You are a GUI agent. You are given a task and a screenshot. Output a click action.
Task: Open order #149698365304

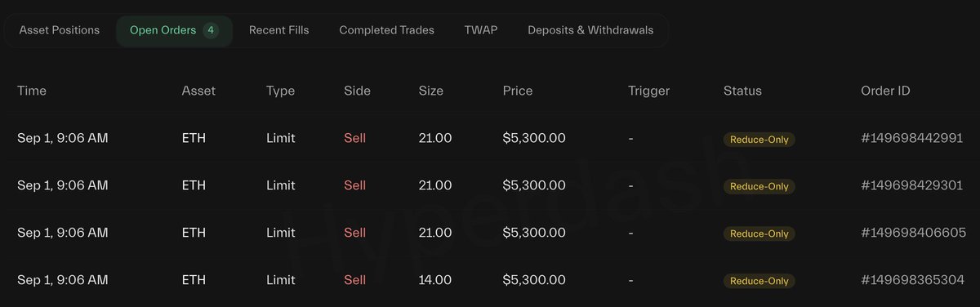912,281
